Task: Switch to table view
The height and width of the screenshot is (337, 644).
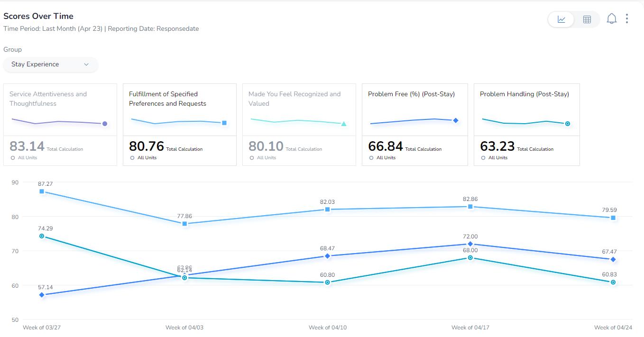Action: [x=587, y=19]
